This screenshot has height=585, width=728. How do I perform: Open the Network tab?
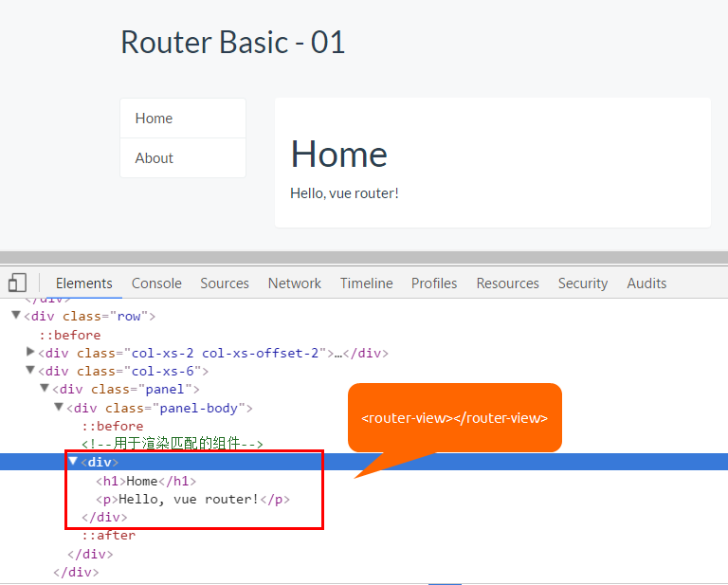click(295, 283)
